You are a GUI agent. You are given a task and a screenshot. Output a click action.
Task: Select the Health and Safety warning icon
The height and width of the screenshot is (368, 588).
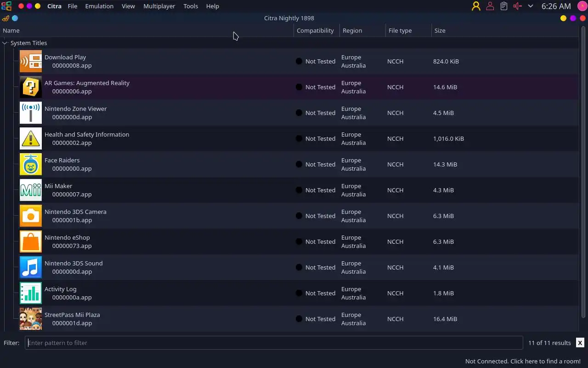coord(31,138)
